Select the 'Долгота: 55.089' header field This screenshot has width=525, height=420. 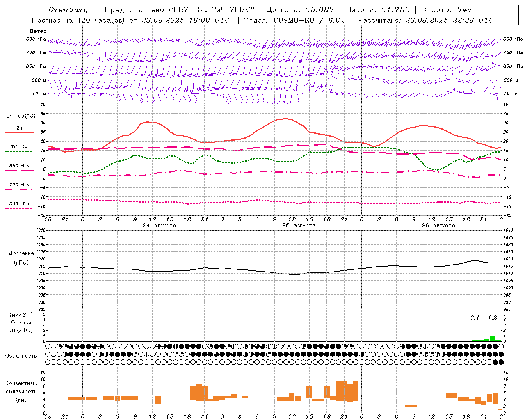pos(300,10)
